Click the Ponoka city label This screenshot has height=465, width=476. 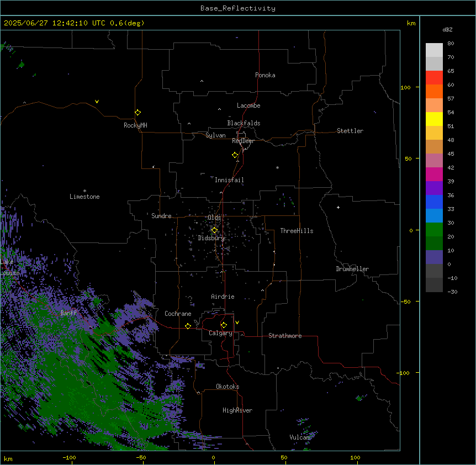[265, 75]
